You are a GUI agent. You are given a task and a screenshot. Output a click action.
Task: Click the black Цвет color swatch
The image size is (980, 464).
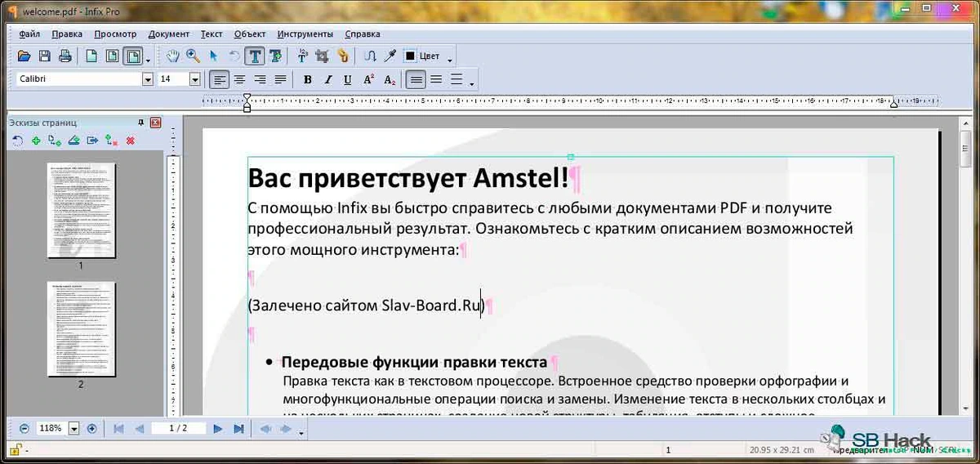click(x=410, y=56)
